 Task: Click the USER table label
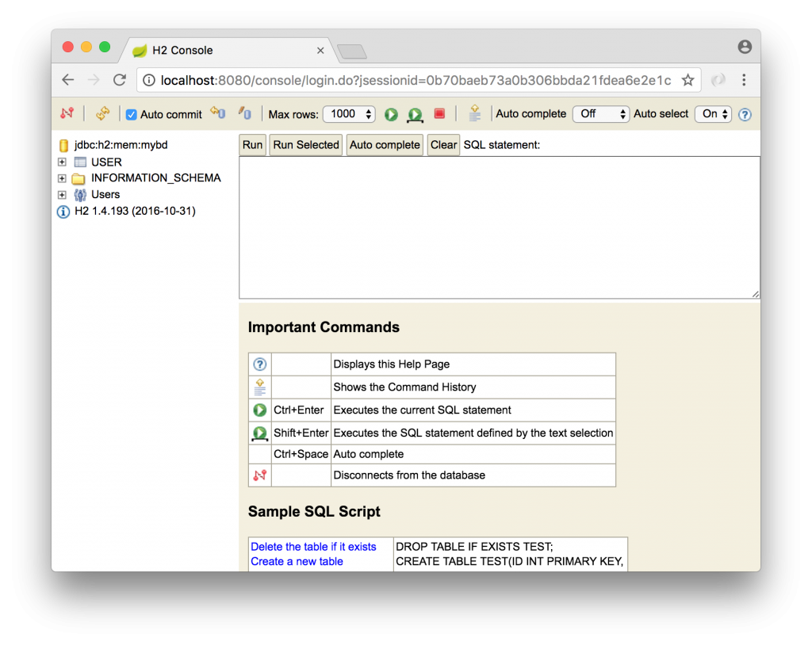pos(106,162)
